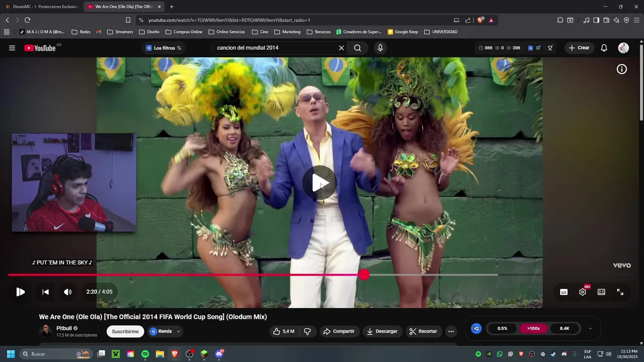Open the account avatar menu

click(x=623, y=48)
